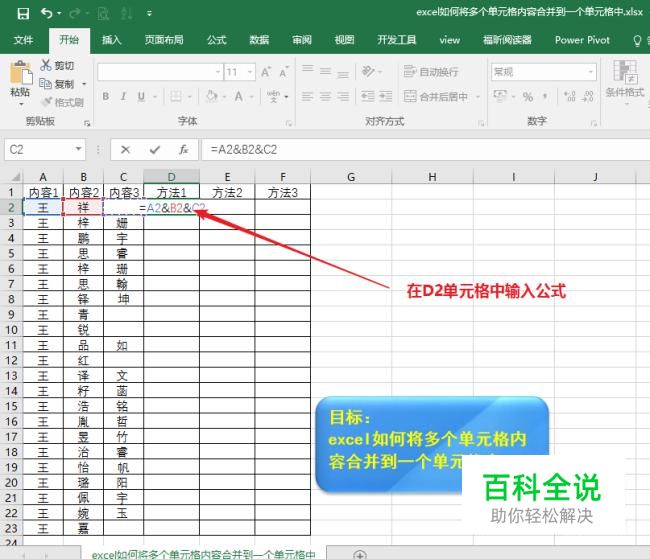Click the Orientation text-angle icon
This screenshot has height=559, width=650.
coord(368,71)
